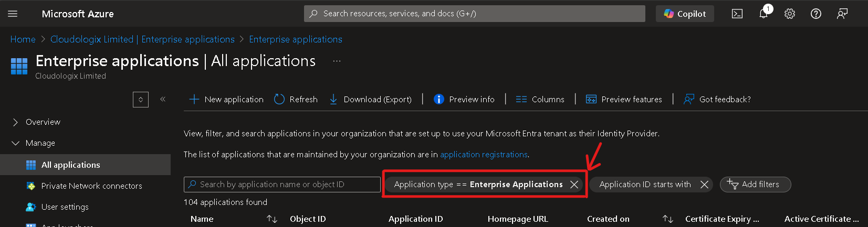
Task: Open the top bar feedback icon
Action: pos(842,14)
